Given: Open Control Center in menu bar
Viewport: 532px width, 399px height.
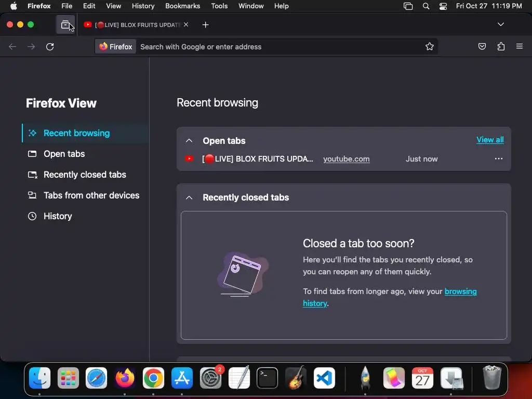Looking at the screenshot, I should tap(443, 6).
